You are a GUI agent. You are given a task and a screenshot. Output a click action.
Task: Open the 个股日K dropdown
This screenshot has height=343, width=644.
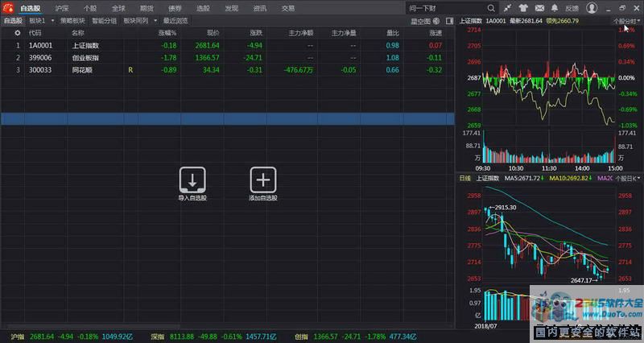626,178
